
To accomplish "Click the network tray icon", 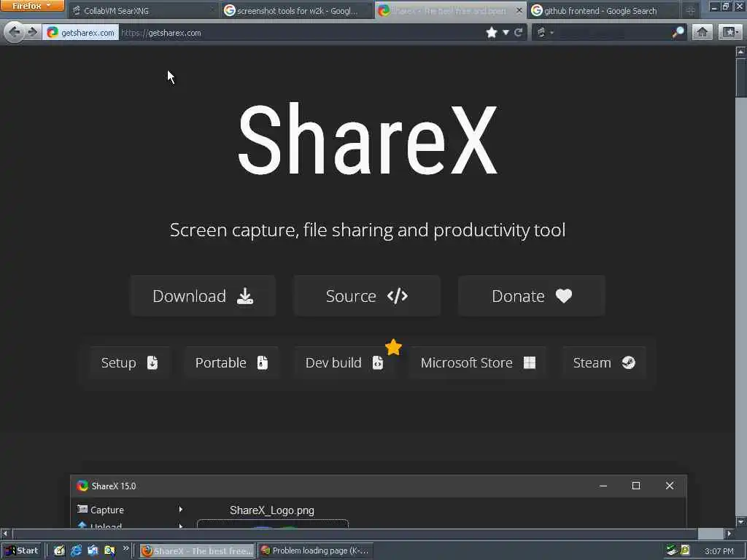I will [x=672, y=551].
